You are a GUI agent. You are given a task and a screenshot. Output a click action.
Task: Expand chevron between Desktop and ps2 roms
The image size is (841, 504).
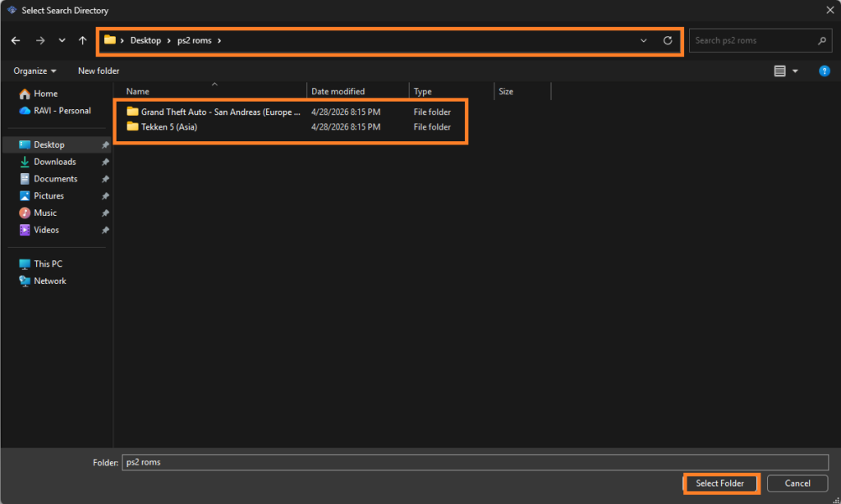[x=168, y=40]
